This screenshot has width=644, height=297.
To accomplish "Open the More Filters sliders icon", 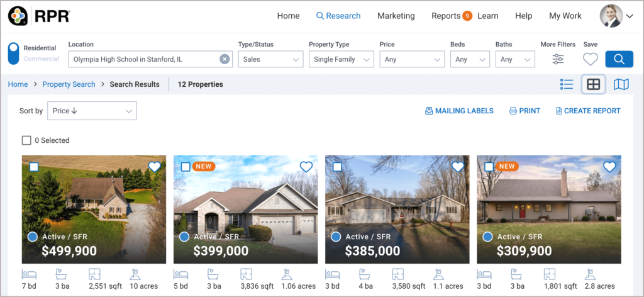I will 558,60.
